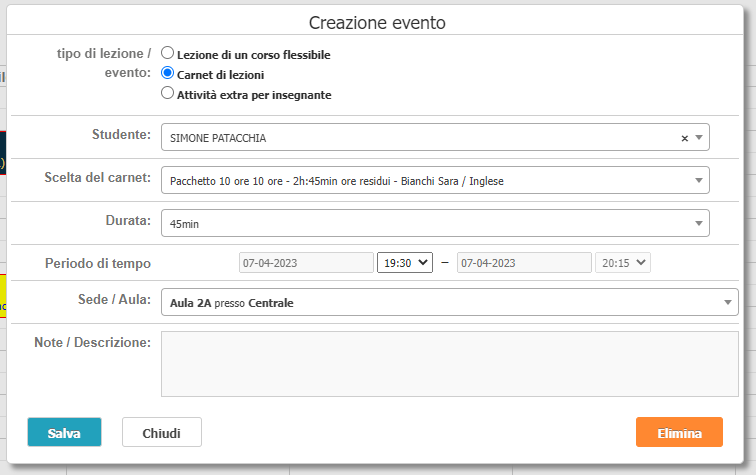Screen dimensions: 756x475
Task: Expand the Sede / Aula selector arrow
Action: 728,302
